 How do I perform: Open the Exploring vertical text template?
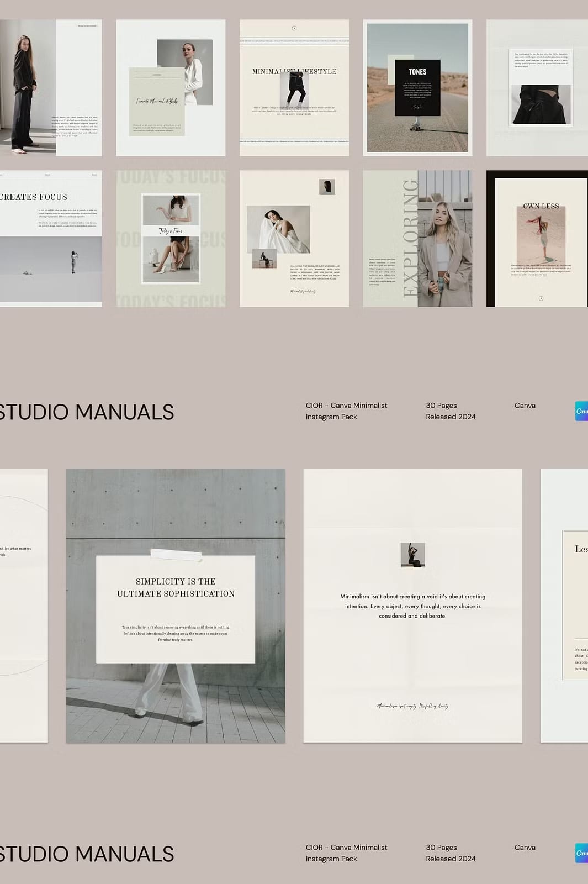click(x=417, y=238)
